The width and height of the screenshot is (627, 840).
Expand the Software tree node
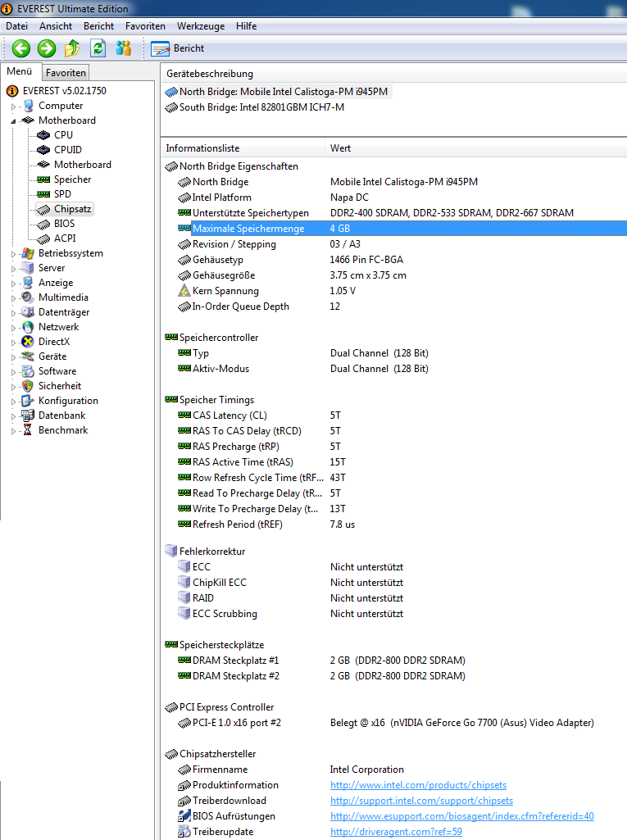point(13,372)
